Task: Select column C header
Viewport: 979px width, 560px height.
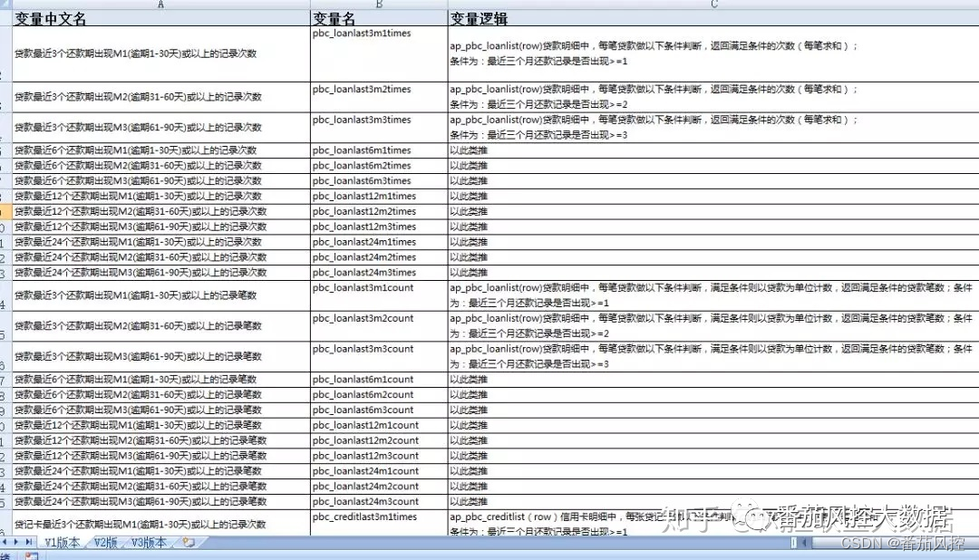Action: pos(713,5)
